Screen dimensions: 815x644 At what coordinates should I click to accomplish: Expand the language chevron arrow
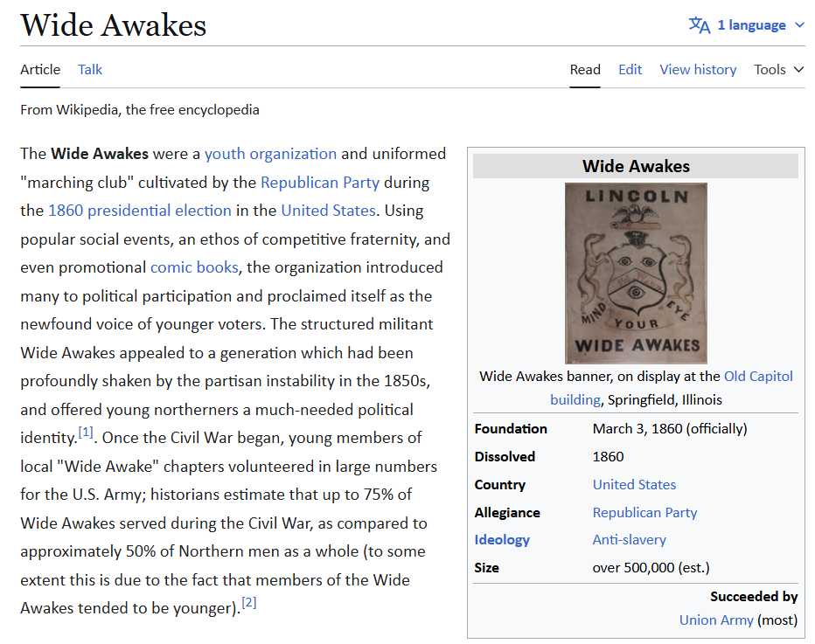click(x=799, y=25)
